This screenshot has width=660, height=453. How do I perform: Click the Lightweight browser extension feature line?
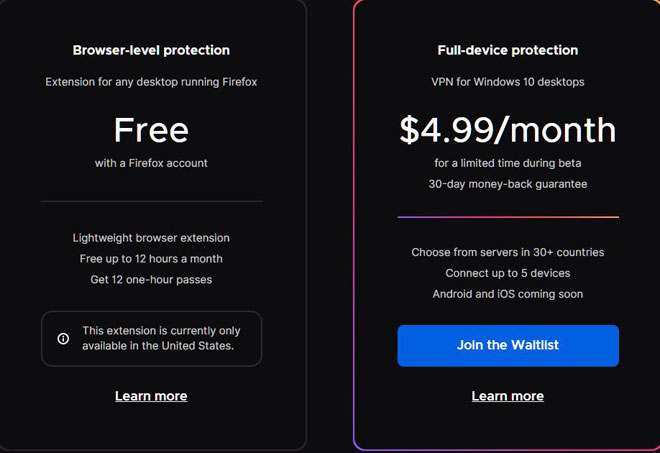click(151, 238)
